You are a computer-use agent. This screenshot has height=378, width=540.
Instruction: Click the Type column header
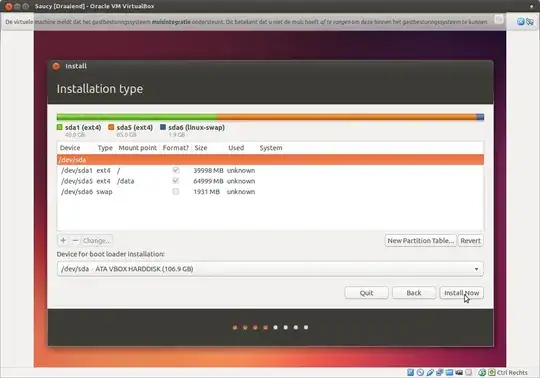105,148
